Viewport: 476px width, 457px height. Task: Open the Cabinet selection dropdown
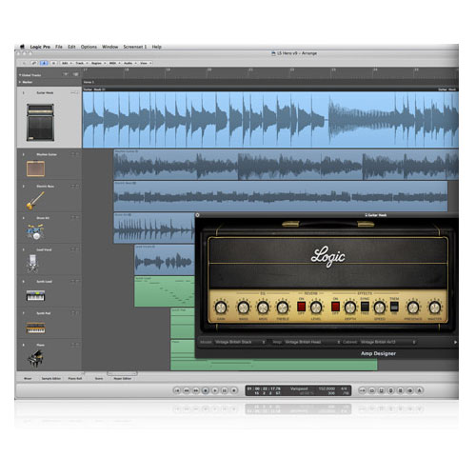coord(387,342)
